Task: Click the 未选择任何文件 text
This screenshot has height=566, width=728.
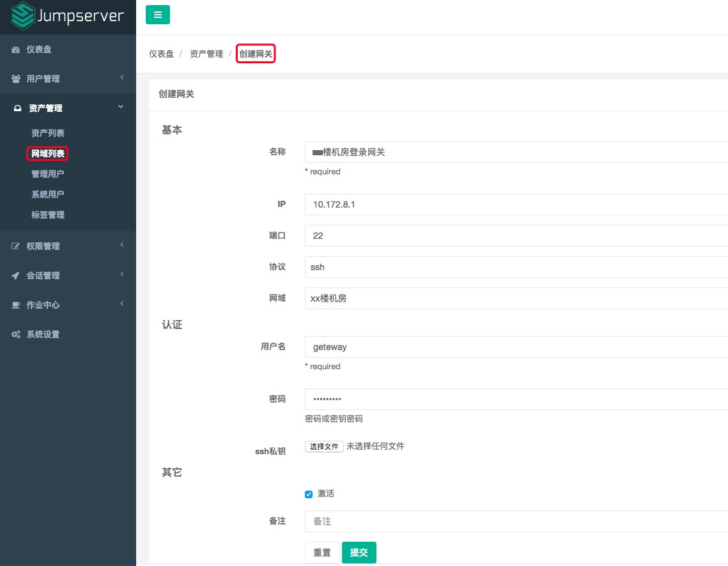Action: (376, 447)
